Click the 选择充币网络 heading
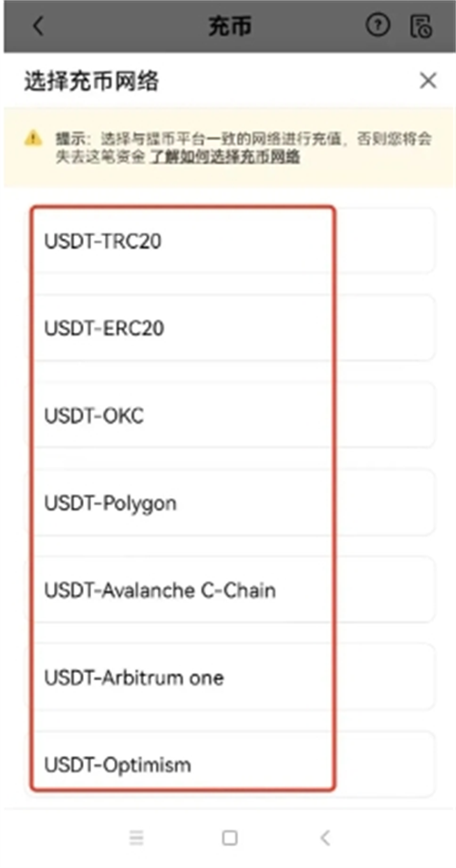The width and height of the screenshot is (456, 868). tap(91, 81)
